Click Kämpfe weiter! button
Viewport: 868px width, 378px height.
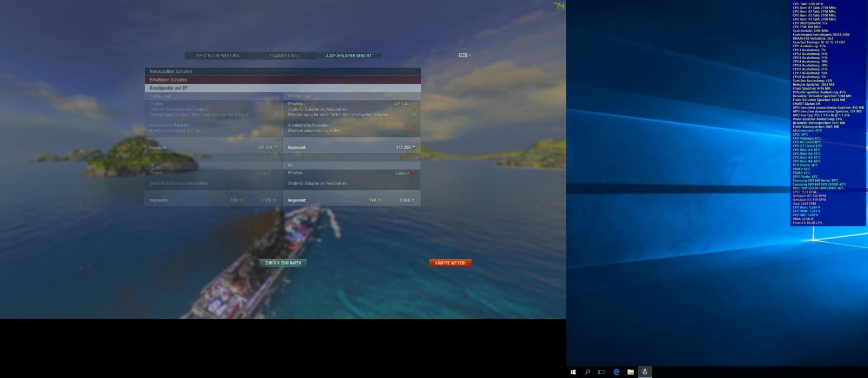point(450,263)
